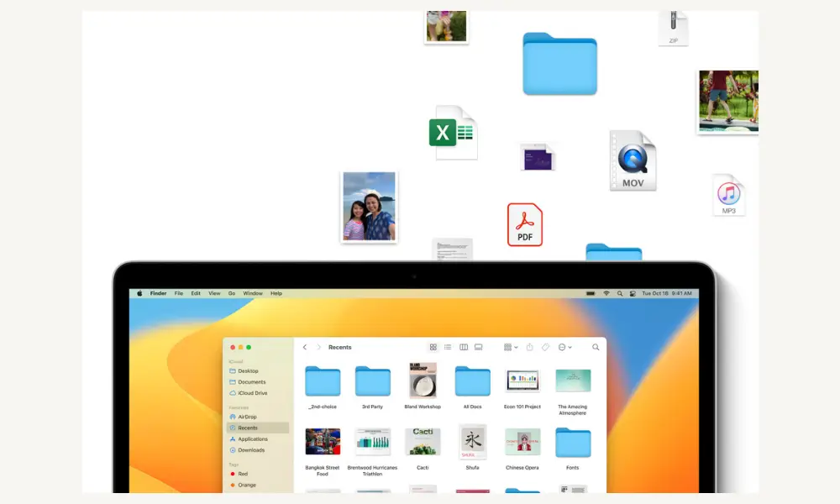840x504 pixels.
Task: Click the floating MP3 music icon
Action: (x=728, y=195)
